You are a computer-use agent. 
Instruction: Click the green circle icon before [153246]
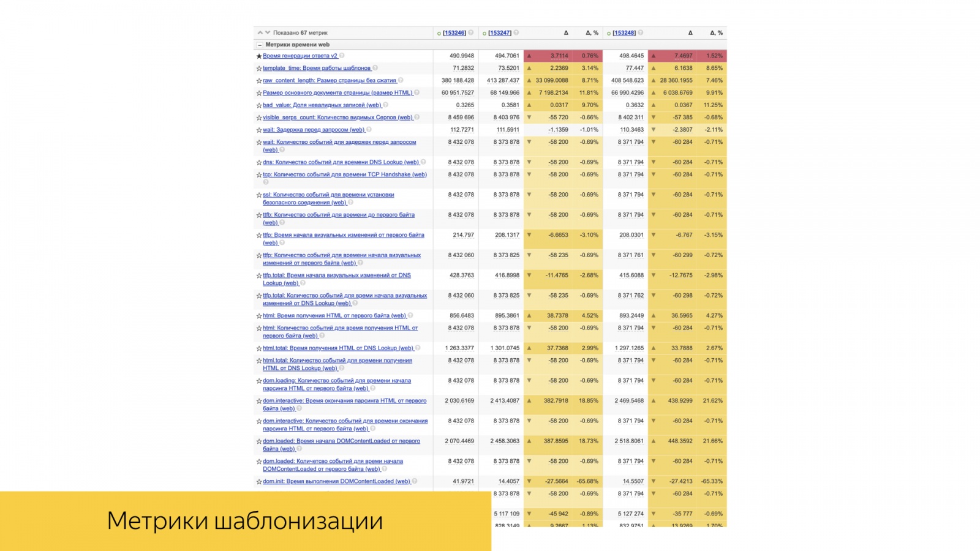(x=439, y=32)
